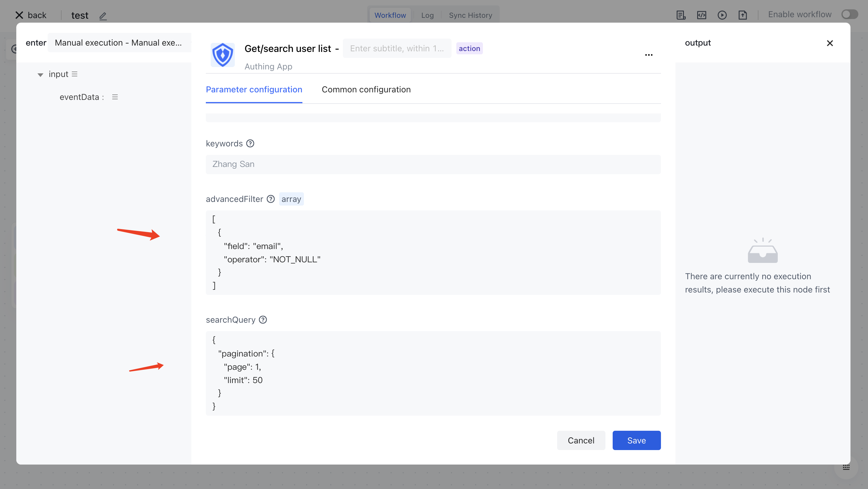The width and height of the screenshot is (868, 489).
Task: Open the eventData list menu icon
Action: pos(115,97)
